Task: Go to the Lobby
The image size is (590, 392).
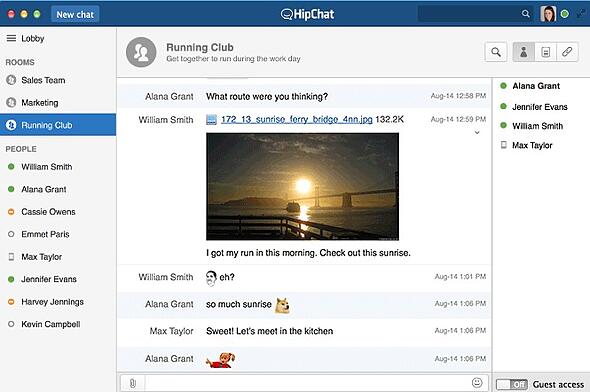Action: point(33,38)
